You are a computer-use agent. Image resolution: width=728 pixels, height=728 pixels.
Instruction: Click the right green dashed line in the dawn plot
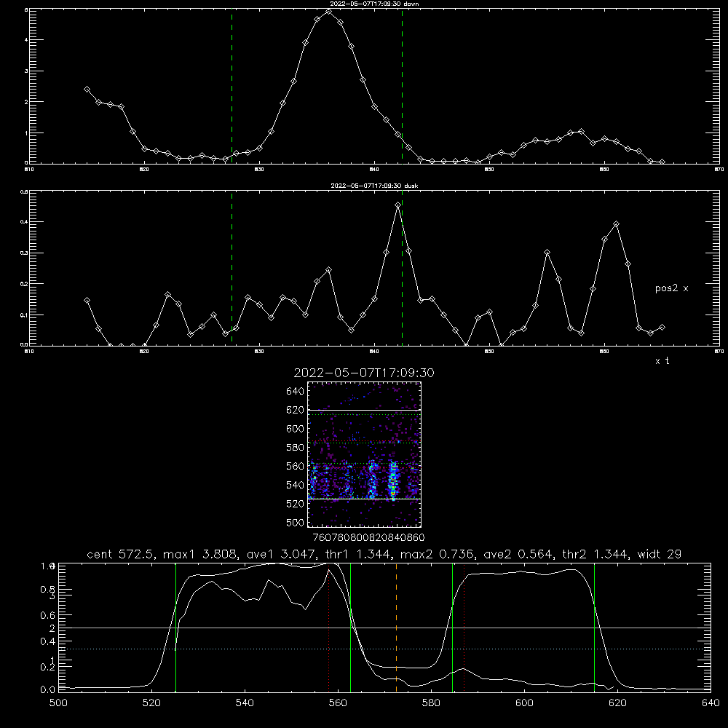coord(402,86)
